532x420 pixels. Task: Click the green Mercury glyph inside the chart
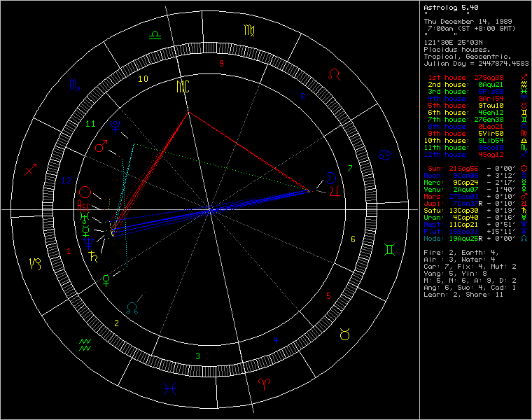(x=86, y=231)
